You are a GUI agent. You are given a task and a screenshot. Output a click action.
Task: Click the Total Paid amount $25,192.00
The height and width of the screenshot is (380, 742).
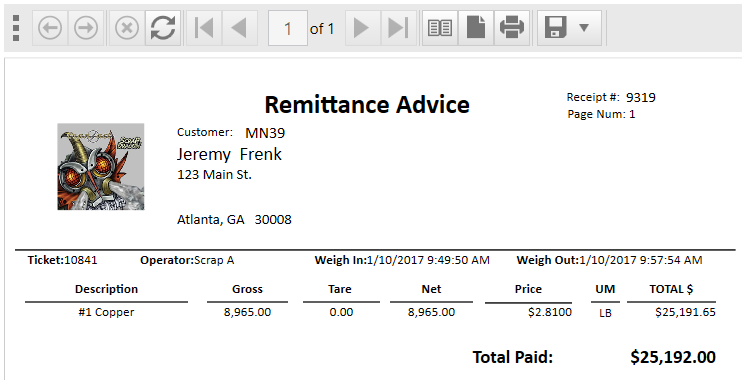coord(673,357)
